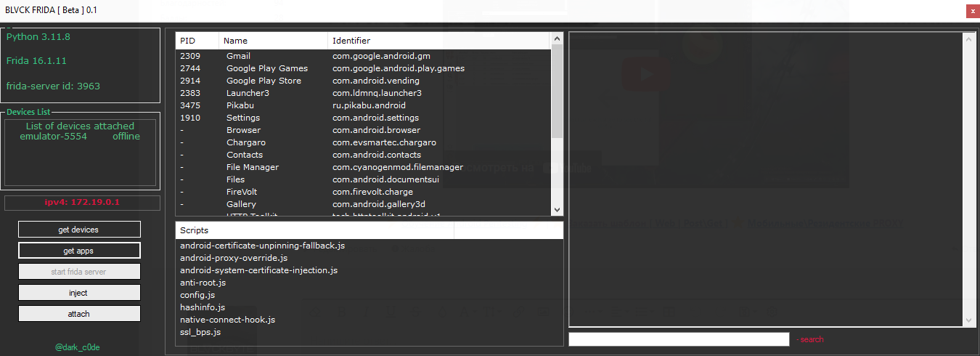Click the get devices button
The width and height of the screenshot is (980, 356).
[x=79, y=230]
